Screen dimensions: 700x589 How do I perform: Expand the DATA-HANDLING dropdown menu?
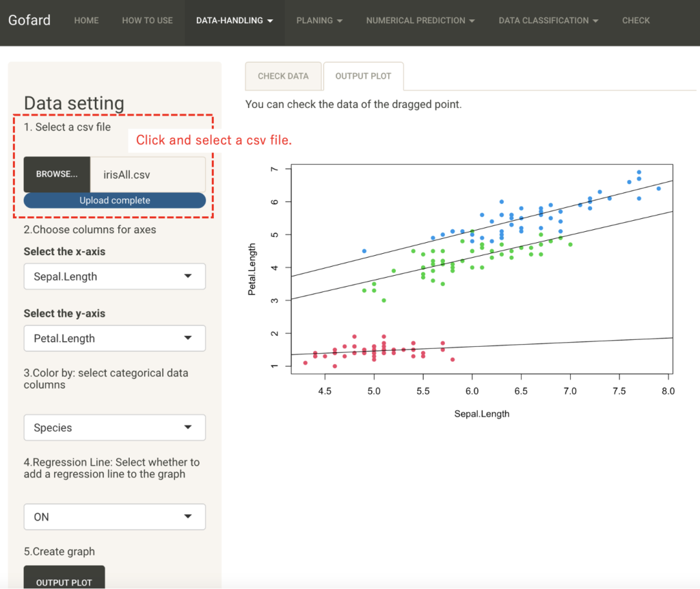pyautogui.click(x=234, y=21)
